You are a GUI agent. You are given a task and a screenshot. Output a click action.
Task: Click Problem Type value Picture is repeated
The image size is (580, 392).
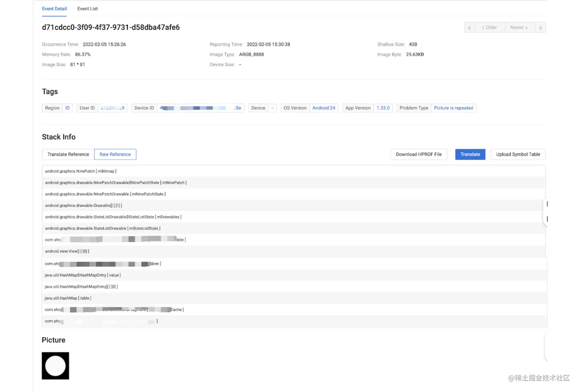453,108
